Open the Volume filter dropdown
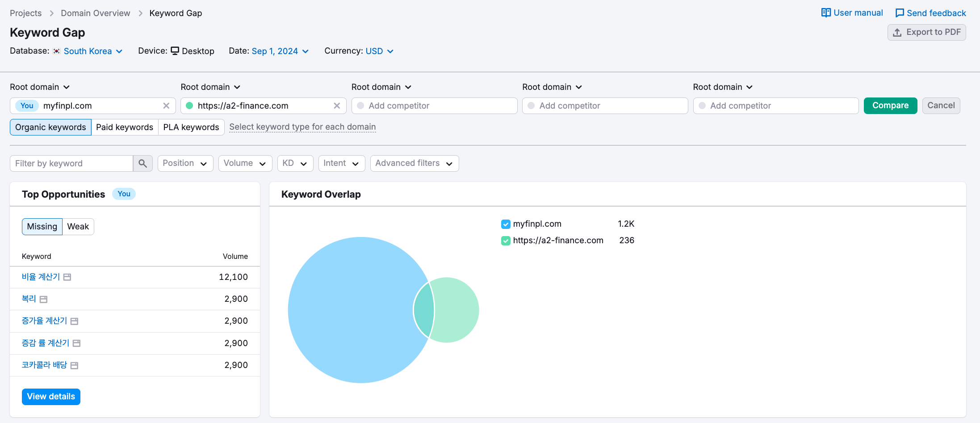This screenshot has width=980, height=423. 245,164
